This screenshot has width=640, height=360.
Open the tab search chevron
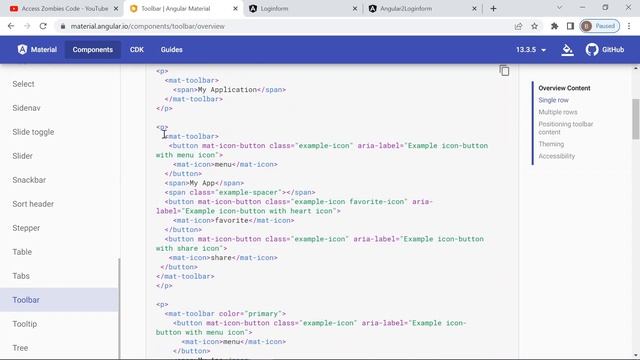pyautogui.click(x=560, y=7)
